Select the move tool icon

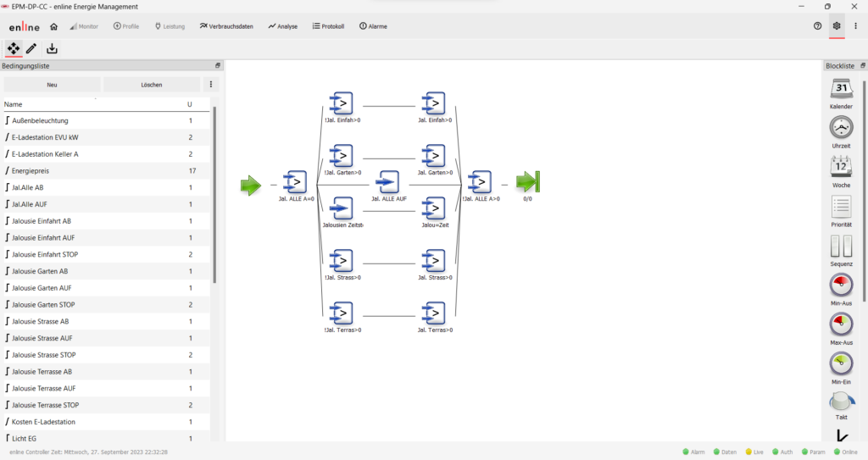[x=14, y=49]
